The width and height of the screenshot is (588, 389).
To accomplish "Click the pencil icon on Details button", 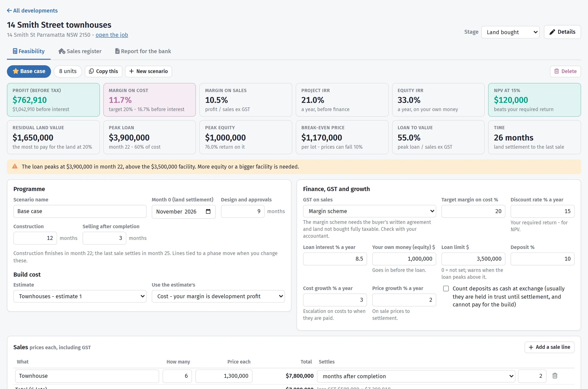I will click(x=552, y=32).
